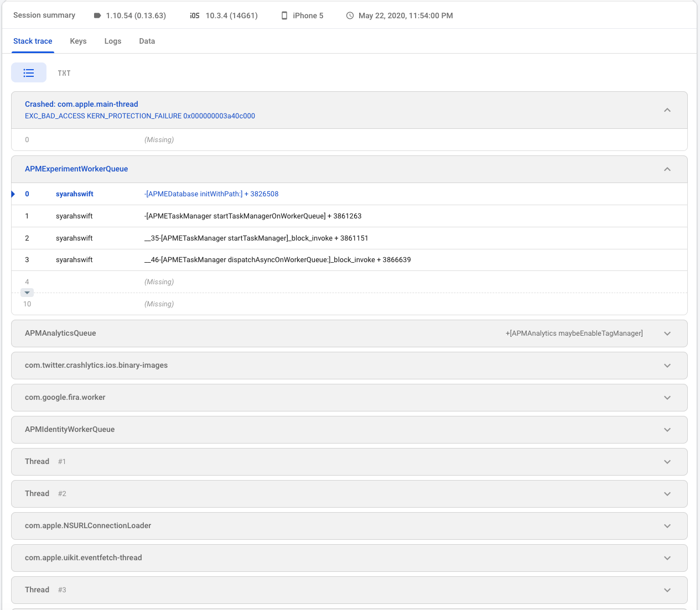Switch to the Keys tab

coord(78,41)
